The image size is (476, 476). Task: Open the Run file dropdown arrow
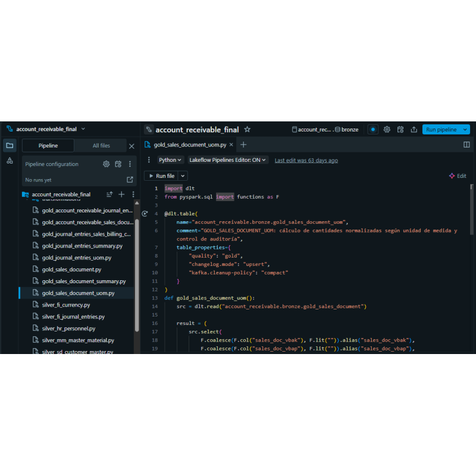(181, 176)
